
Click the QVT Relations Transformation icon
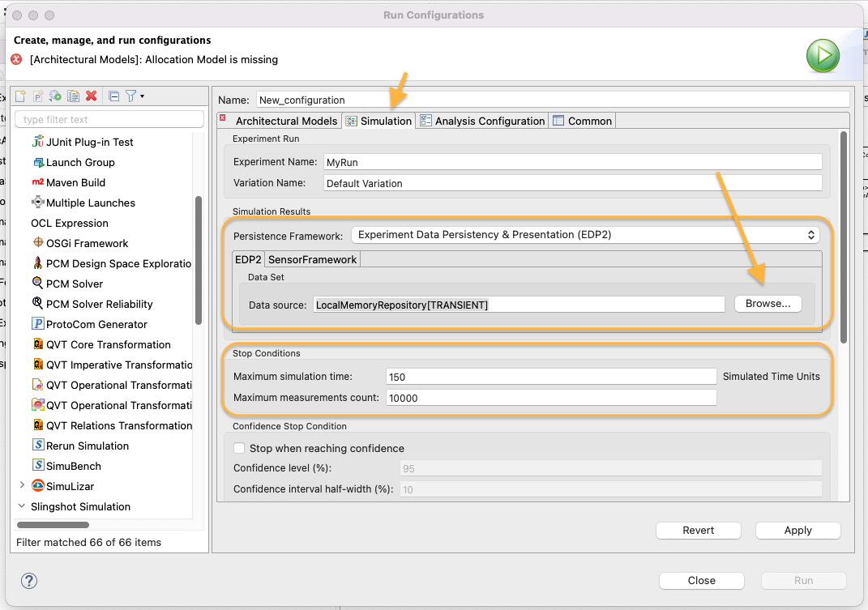point(38,425)
